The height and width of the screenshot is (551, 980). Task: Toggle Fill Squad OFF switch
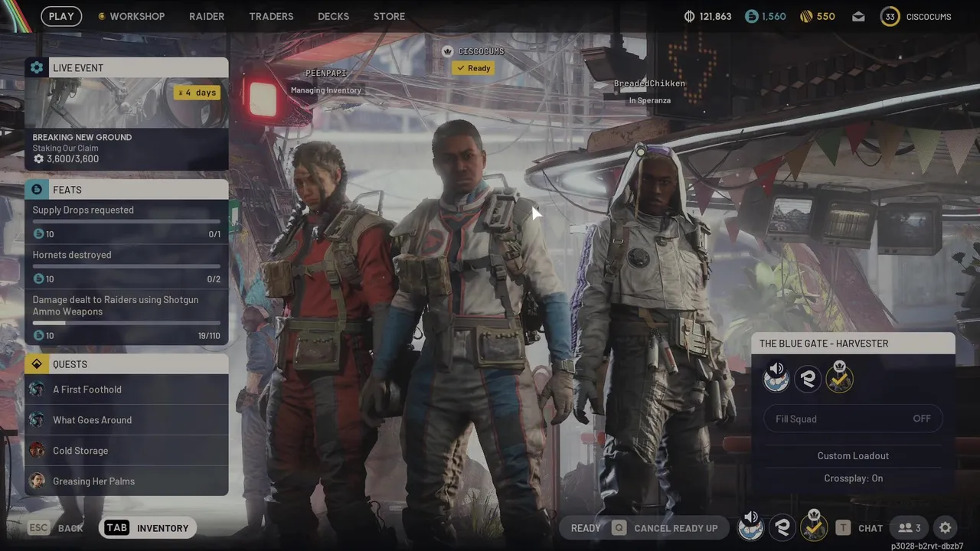click(x=853, y=419)
